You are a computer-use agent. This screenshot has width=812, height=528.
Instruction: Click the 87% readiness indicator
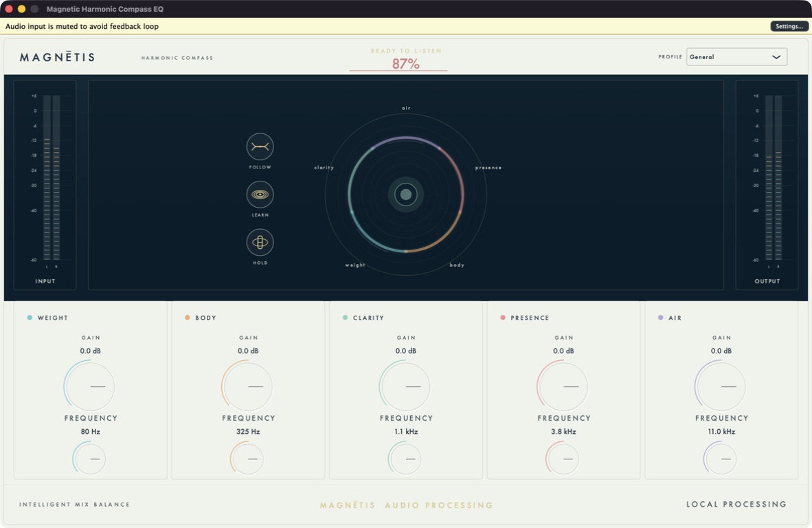[x=405, y=64]
